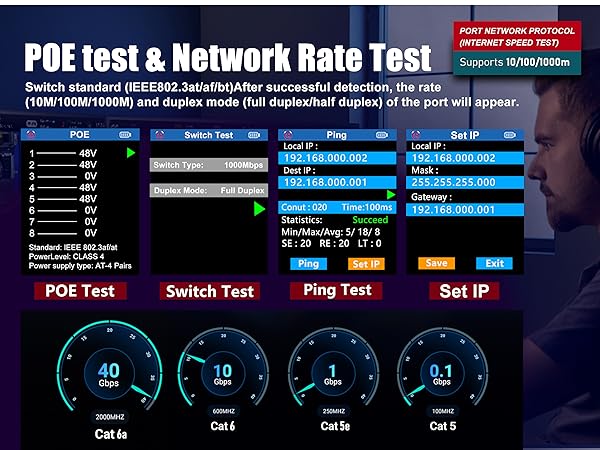Click POE line 3 showing 0V
This screenshot has width=600, height=450.
coord(63,176)
